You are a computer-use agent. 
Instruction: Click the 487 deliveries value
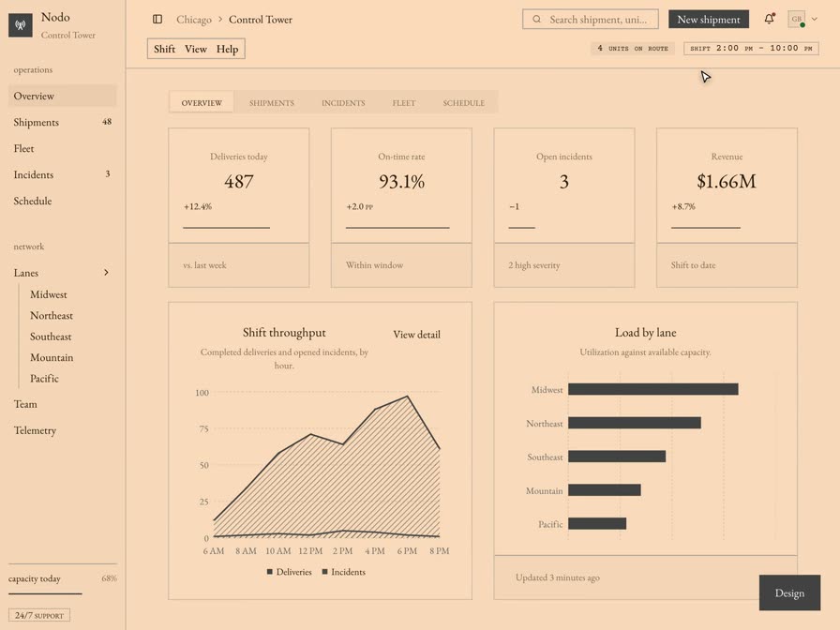tap(238, 182)
